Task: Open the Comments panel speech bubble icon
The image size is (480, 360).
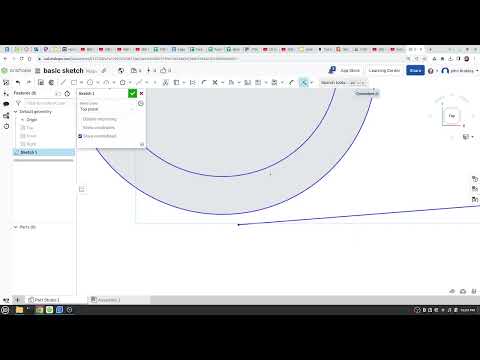Action: pos(6,104)
